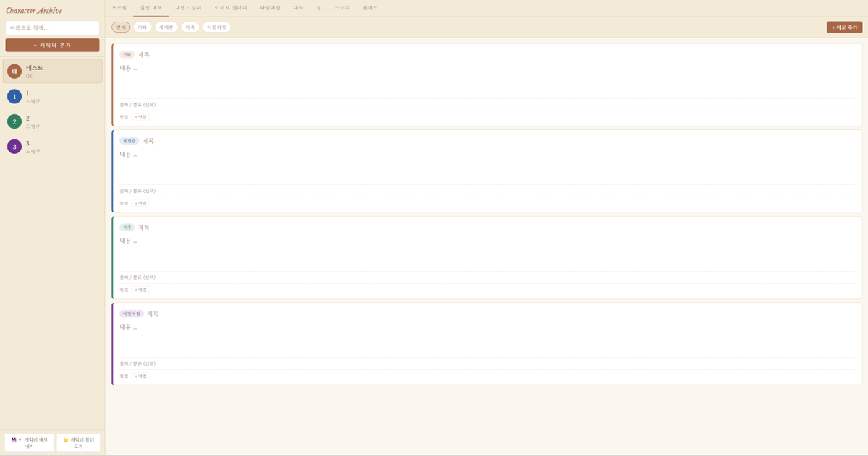Switch to the 이미지 갤러리 tab
Image resolution: width=868 pixels, height=456 pixels.
click(231, 8)
